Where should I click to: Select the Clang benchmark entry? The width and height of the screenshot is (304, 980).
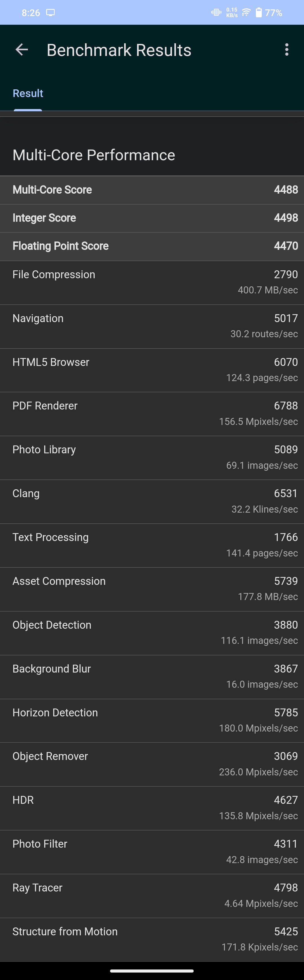(x=152, y=501)
